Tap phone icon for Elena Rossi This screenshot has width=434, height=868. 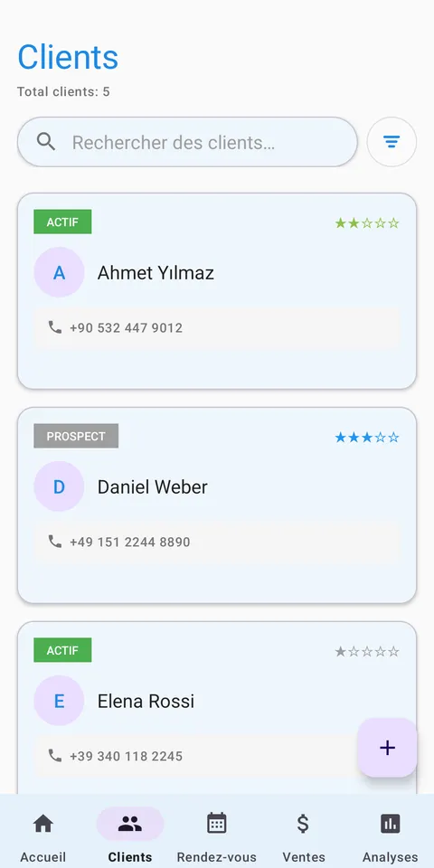coord(55,756)
